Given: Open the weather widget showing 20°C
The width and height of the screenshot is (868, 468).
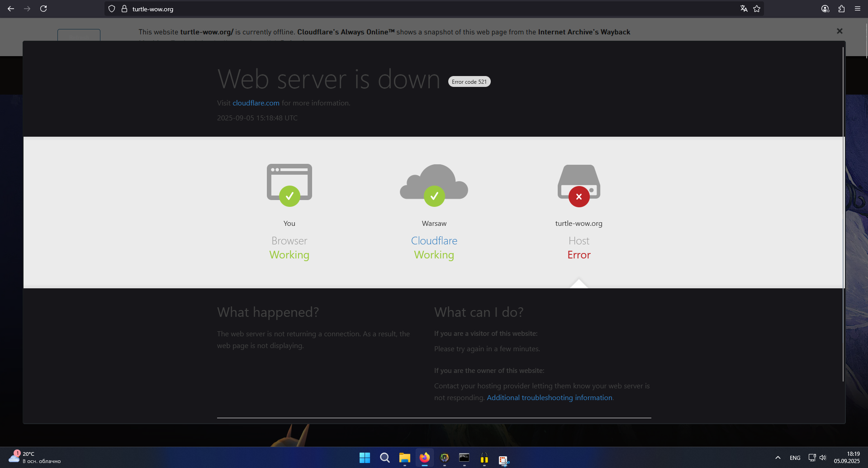Looking at the screenshot, I should (34, 458).
